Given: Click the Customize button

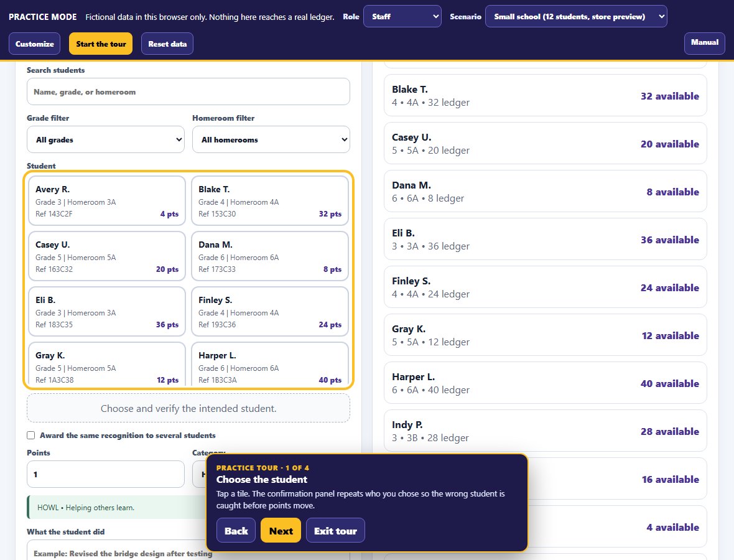Looking at the screenshot, I should click(x=35, y=44).
